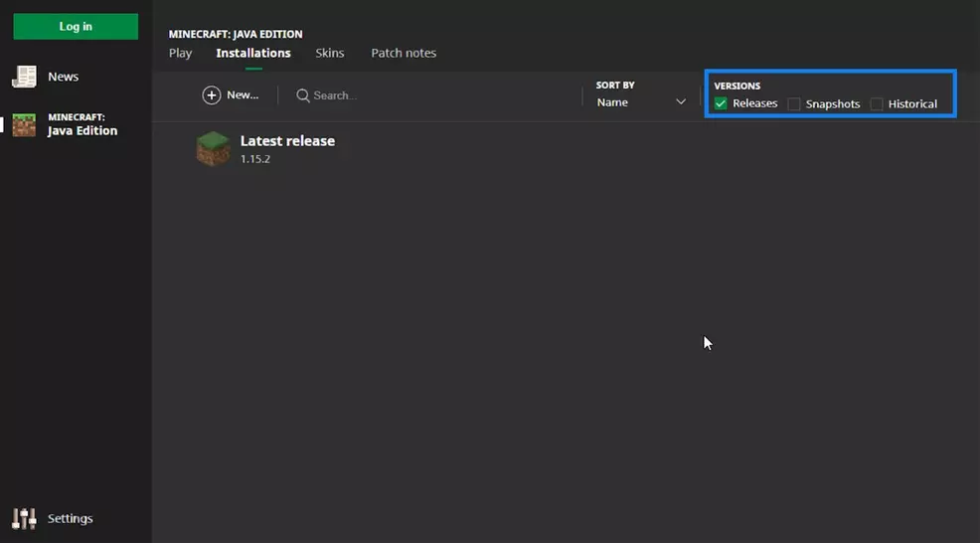This screenshot has height=543, width=980.
Task: Open the Sort By Name dropdown
Action: pyautogui.click(x=641, y=102)
